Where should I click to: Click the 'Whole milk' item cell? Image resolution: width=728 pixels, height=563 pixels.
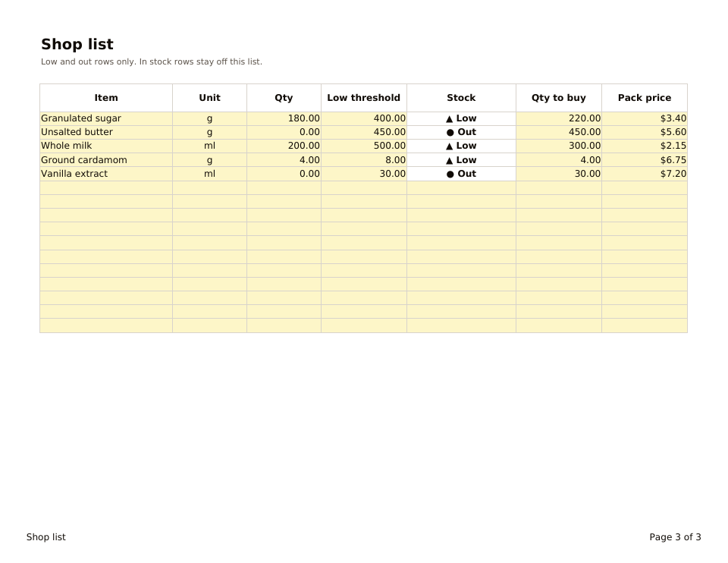[106, 146]
